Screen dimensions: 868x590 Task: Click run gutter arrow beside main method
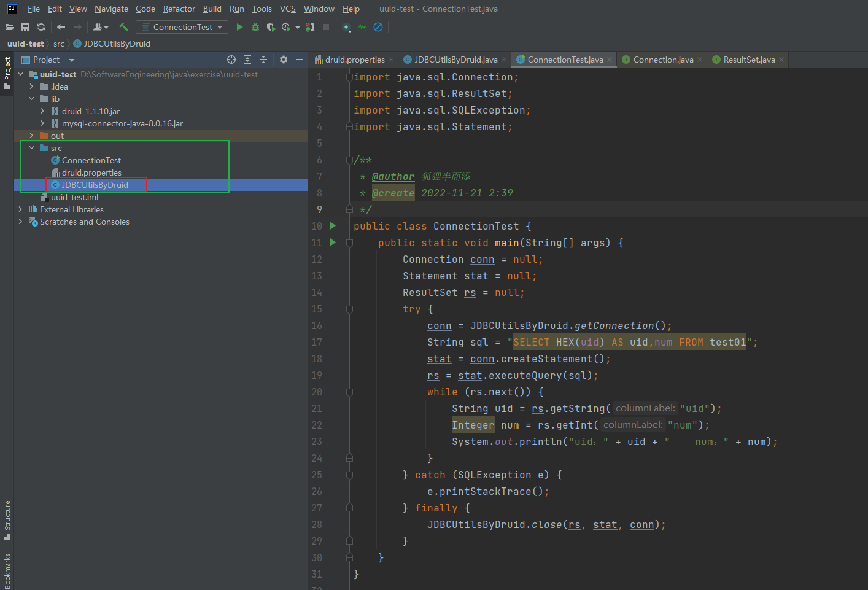pyautogui.click(x=333, y=243)
